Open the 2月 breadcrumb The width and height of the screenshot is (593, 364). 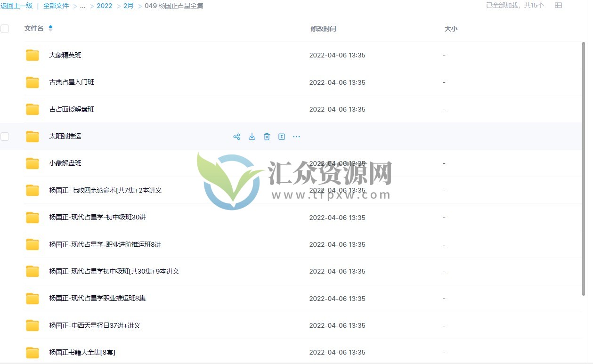(128, 6)
